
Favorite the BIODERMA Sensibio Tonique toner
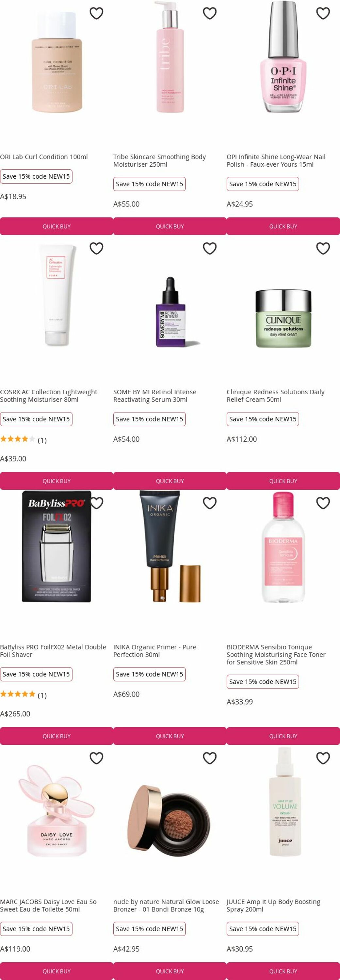click(x=323, y=503)
